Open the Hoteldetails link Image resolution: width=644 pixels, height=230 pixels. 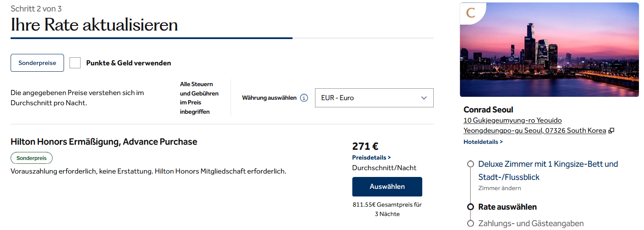point(483,142)
